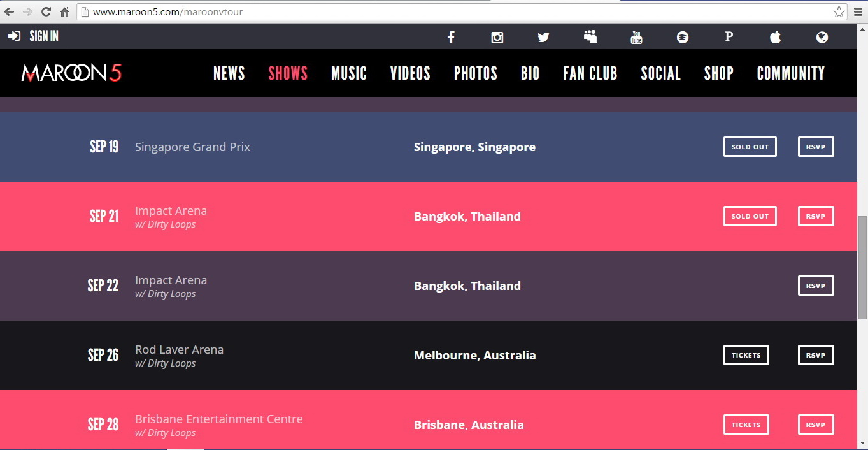Click the browser forward arrow
The width and height of the screenshot is (868, 450).
pos(27,11)
